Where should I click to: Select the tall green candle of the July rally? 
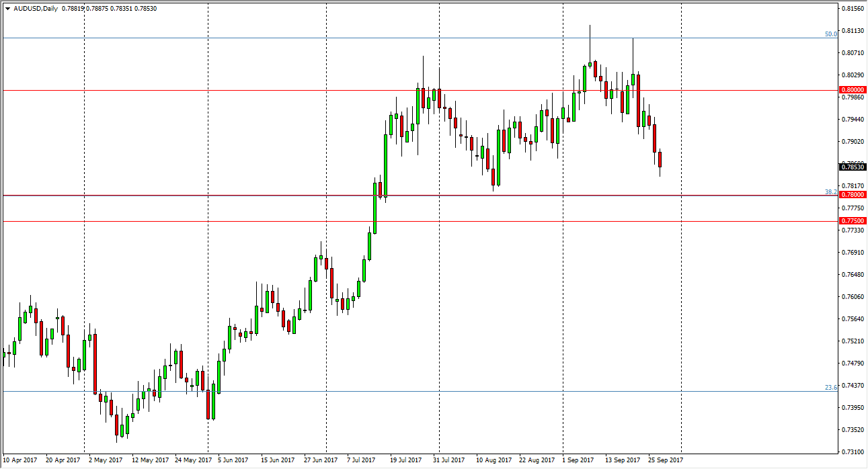point(374,208)
